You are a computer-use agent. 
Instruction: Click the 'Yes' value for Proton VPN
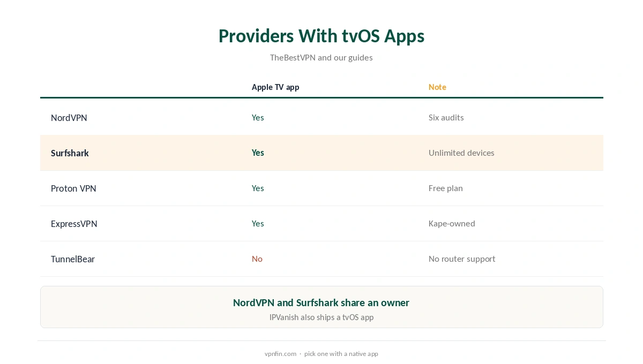click(x=258, y=188)
